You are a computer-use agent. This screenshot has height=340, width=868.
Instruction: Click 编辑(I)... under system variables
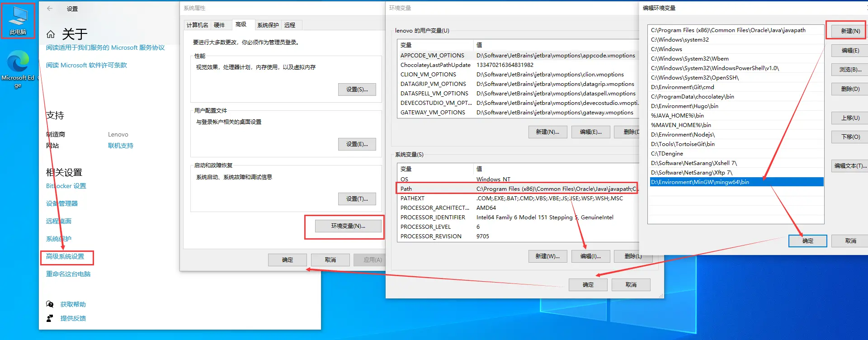pos(591,256)
